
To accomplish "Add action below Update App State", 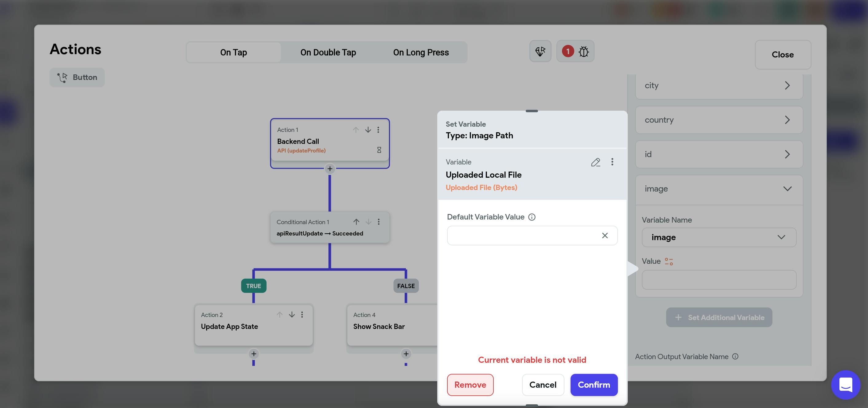I will (254, 354).
